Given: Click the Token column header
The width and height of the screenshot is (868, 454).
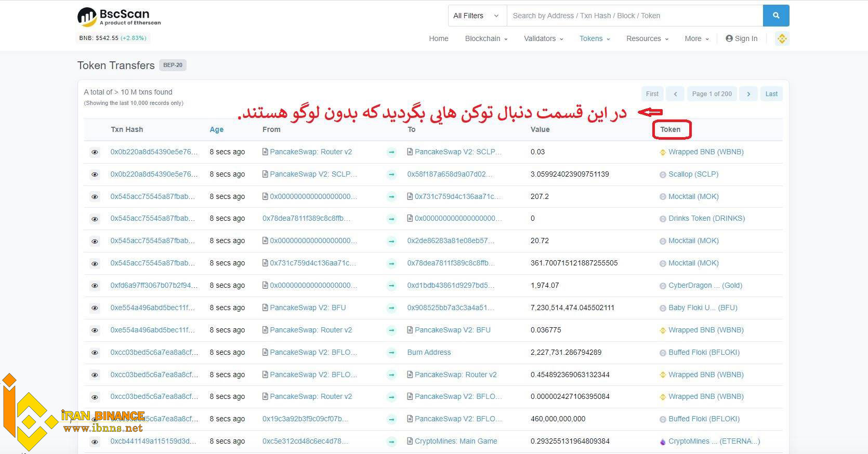Looking at the screenshot, I should click(670, 129).
